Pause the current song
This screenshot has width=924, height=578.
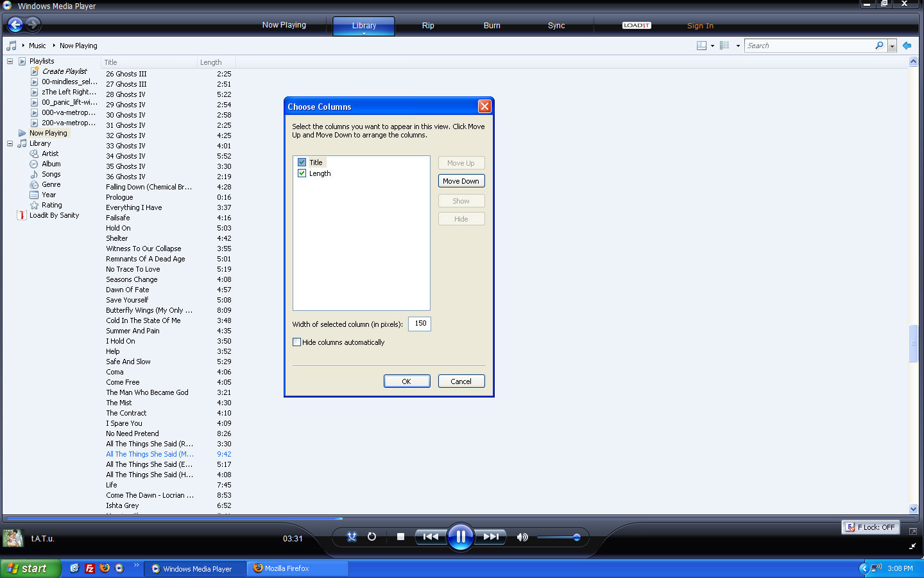[x=460, y=537]
